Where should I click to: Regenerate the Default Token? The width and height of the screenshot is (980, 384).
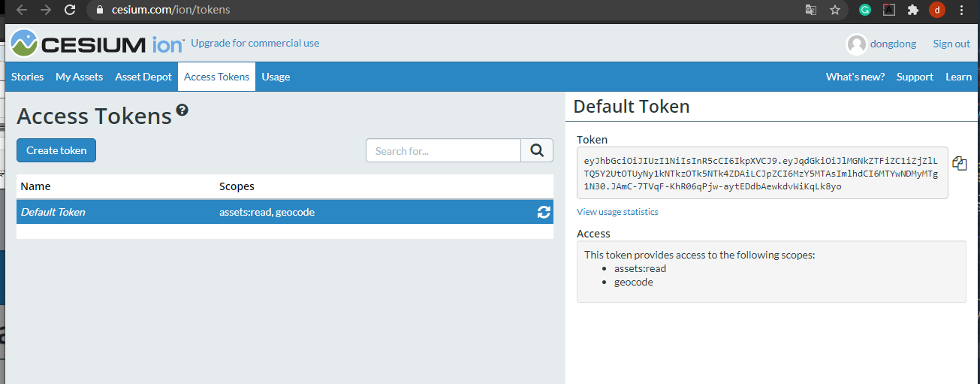pyautogui.click(x=544, y=213)
